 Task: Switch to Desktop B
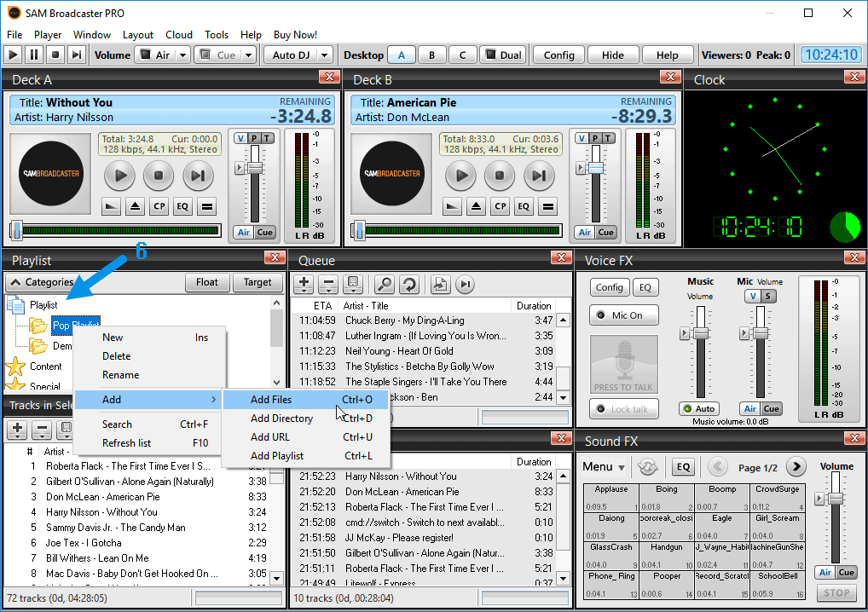click(x=431, y=54)
